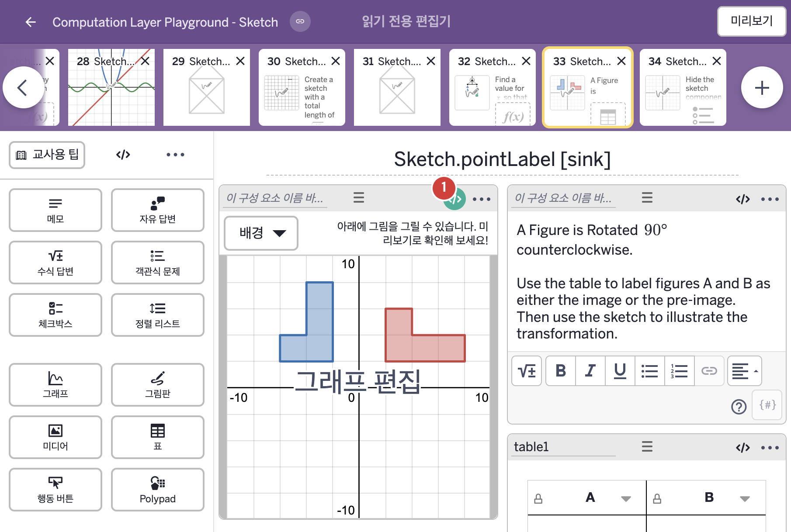791x532 pixels.
Task: Open sketch component more options menu
Action: 482,199
